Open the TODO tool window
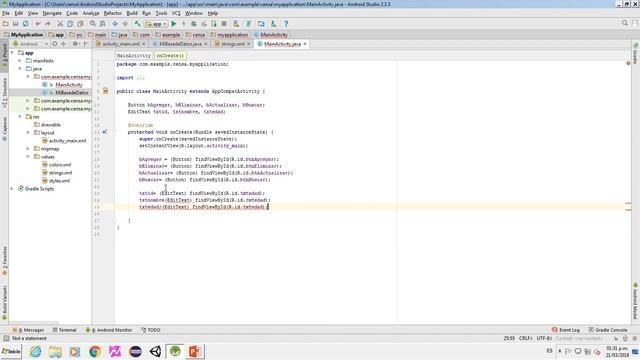 click(x=151, y=330)
